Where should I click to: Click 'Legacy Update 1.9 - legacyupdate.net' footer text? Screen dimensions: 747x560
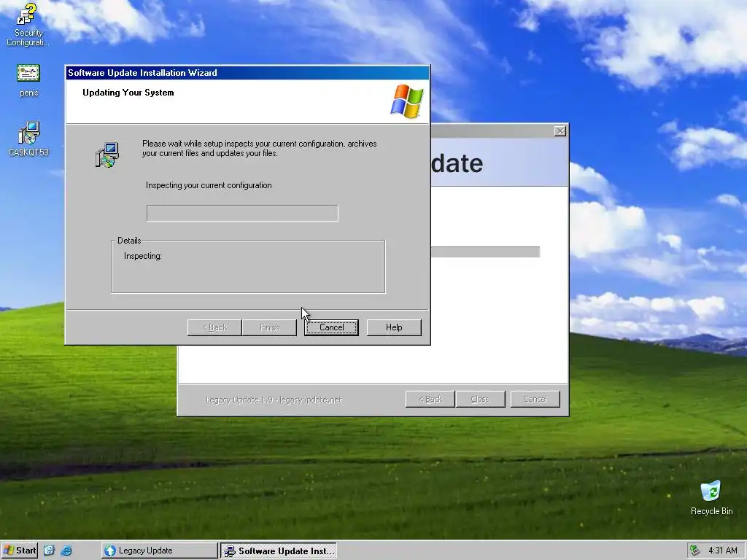click(x=274, y=400)
